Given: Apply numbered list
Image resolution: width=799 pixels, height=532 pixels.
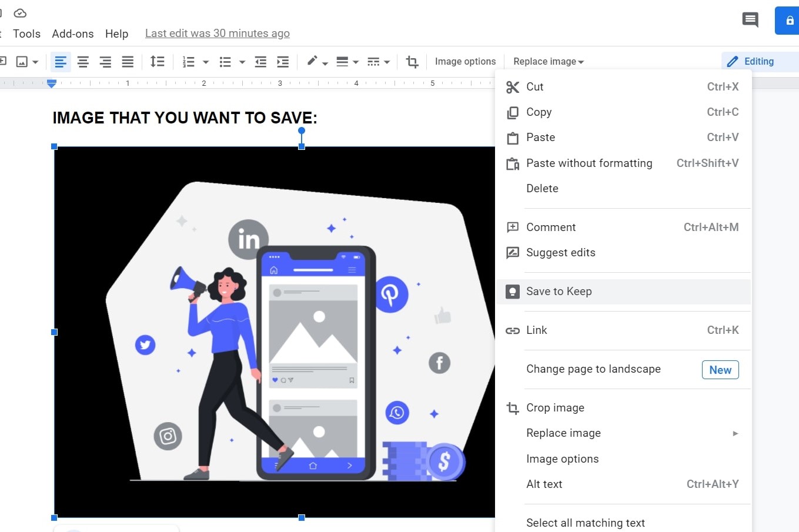Looking at the screenshot, I should point(189,62).
